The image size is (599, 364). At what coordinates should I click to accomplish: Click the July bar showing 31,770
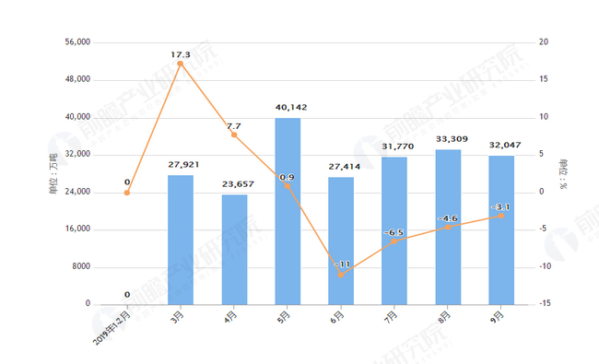(x=394, y=231)
